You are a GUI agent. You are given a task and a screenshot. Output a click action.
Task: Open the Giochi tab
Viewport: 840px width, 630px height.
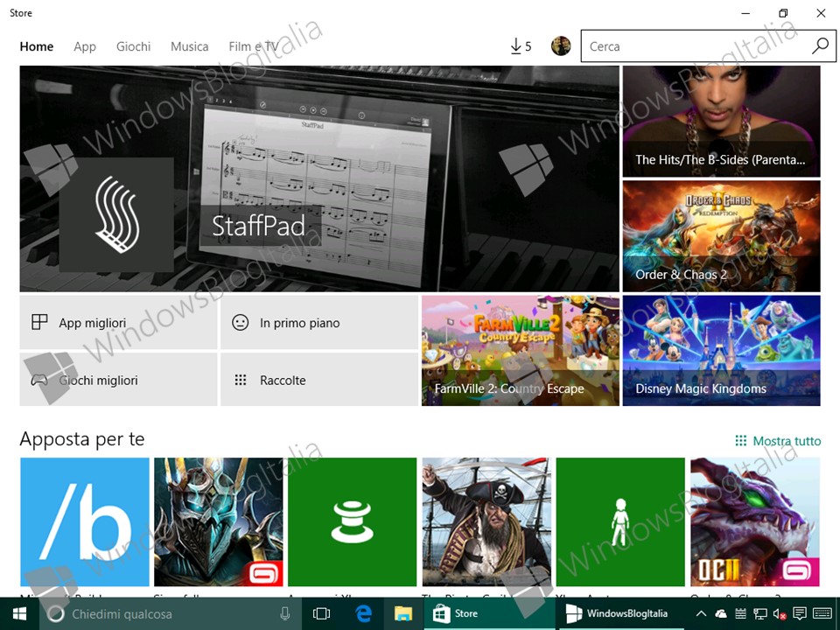coord(133,46)
